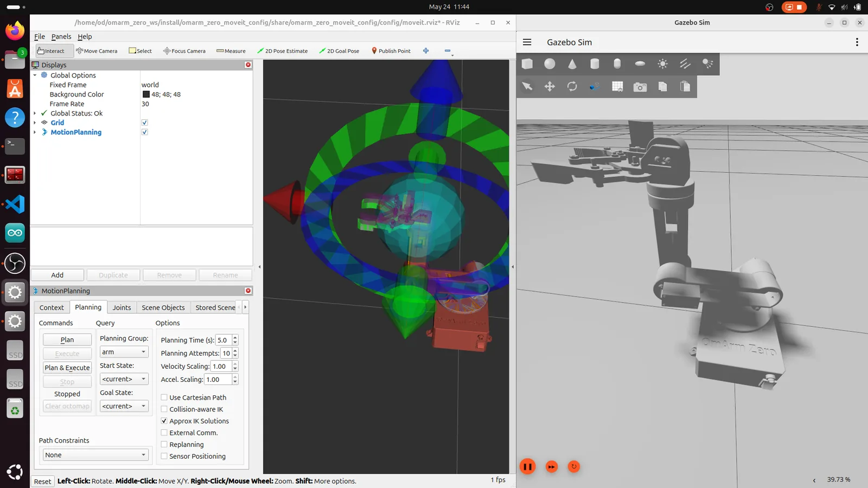This screenshot has width=868, height=488.
Task: Add a point light in Gazebo
Action: click(662, 64)
